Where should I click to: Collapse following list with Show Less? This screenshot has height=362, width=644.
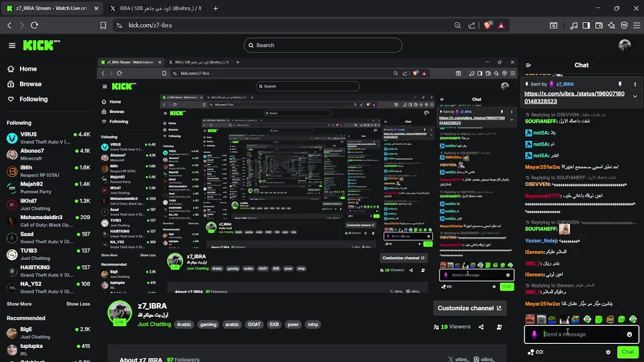point(78,304)
